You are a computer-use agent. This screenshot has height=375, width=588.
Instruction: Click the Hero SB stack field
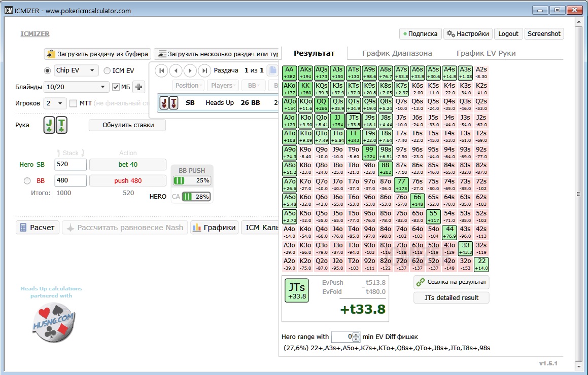(x=71, y=164)
